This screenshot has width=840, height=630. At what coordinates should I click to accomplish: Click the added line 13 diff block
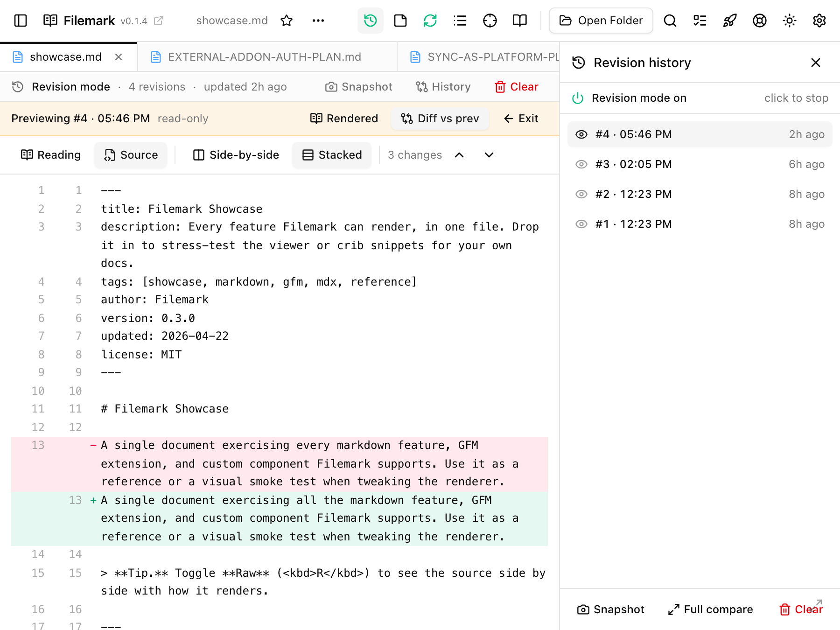[280, 518]
